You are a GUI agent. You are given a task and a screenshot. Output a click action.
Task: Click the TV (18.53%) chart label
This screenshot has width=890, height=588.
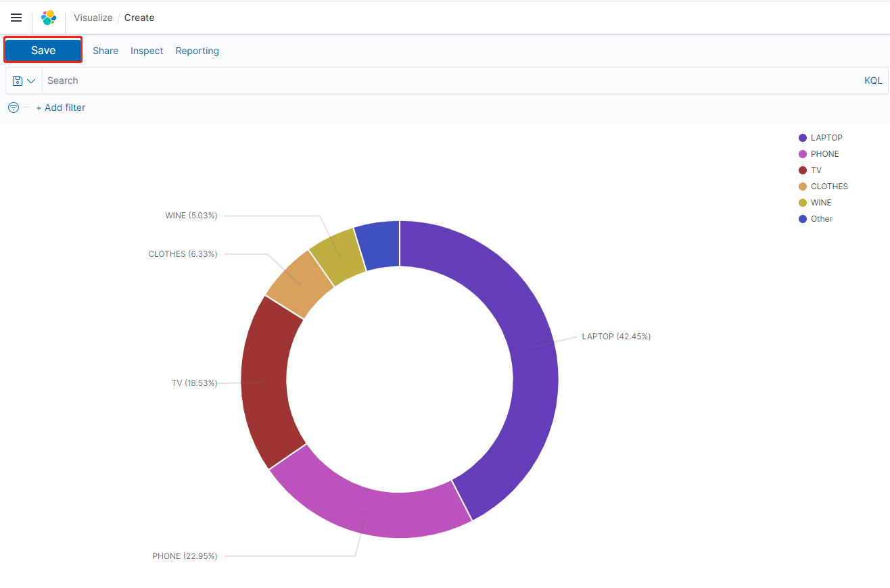[194, 383]
